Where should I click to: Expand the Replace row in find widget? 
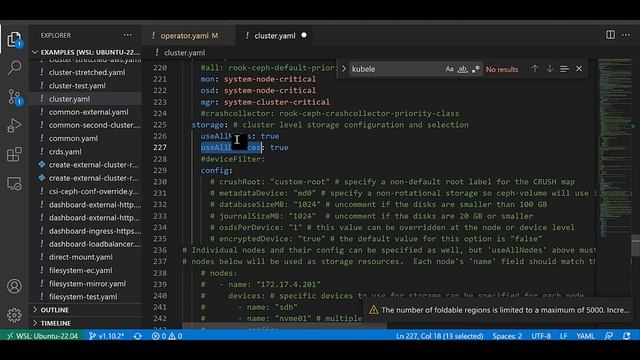(x=344, y=69)
